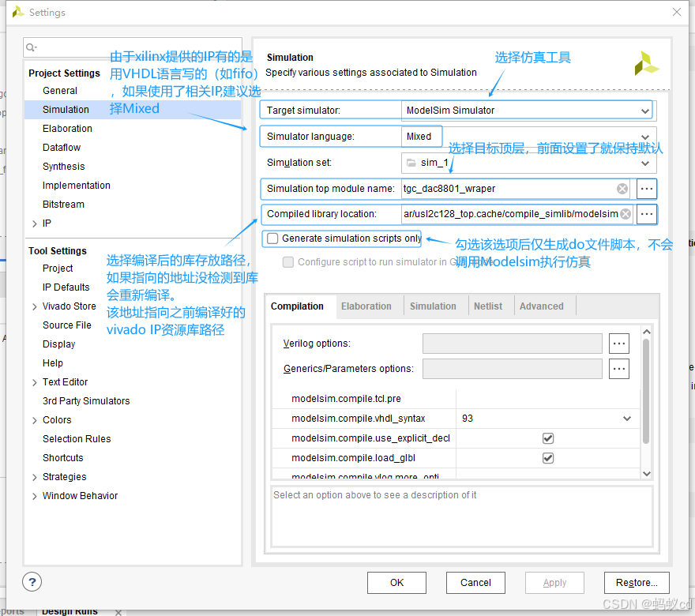This screenshot has width=695, height=616.
Task: Toggle Configure script to run simulator checkbox
Action: [288, 262]
